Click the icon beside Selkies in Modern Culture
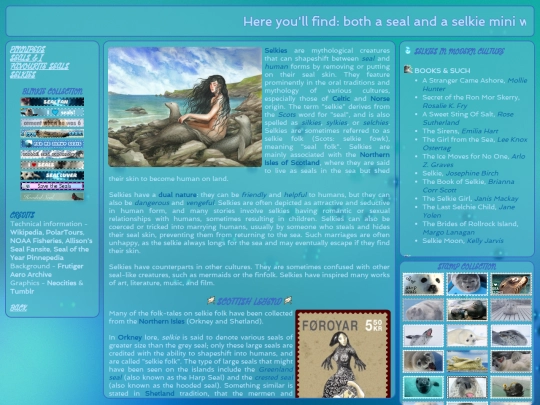The height and width of the screenshot is (405, 540). (x=408, y=51)
